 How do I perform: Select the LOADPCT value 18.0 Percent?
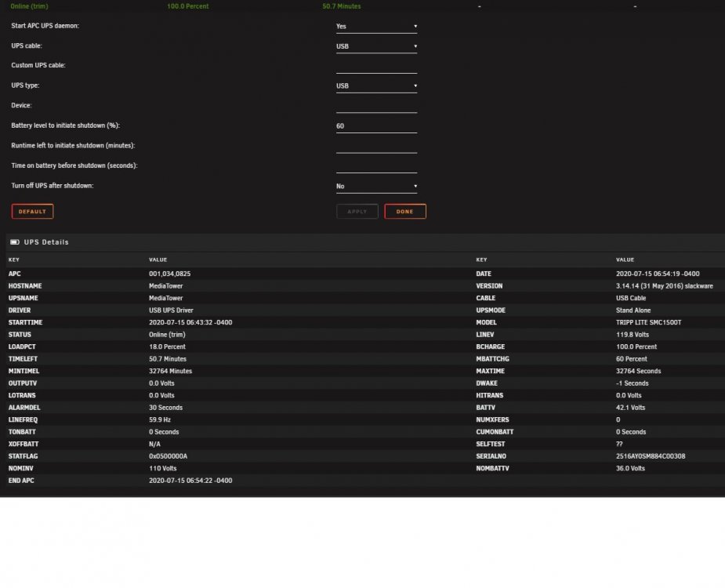(167, 347)
